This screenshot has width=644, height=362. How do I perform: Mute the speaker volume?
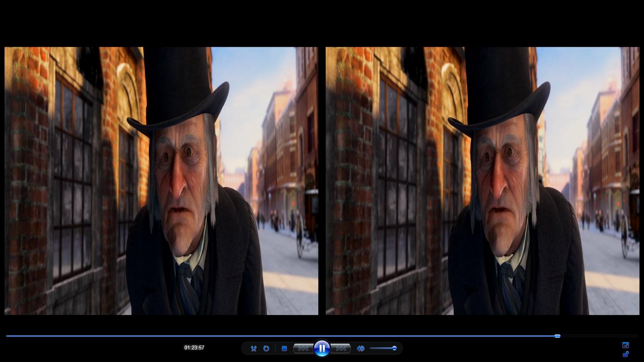coord(361,348)
